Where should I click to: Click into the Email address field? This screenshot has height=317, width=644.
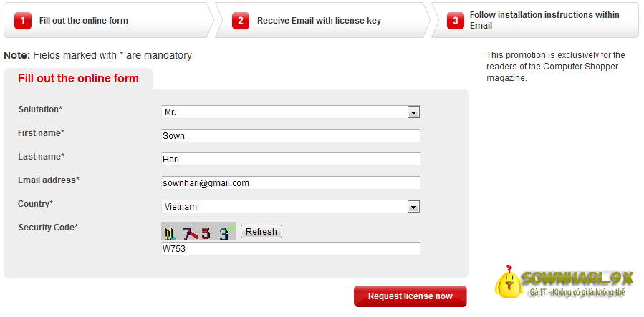[291, 183]
